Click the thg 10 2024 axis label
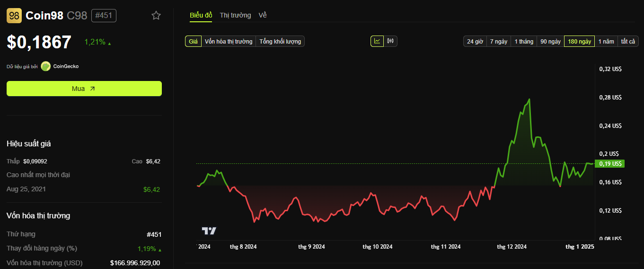The image size is (644, 269). tap(378, 247)
